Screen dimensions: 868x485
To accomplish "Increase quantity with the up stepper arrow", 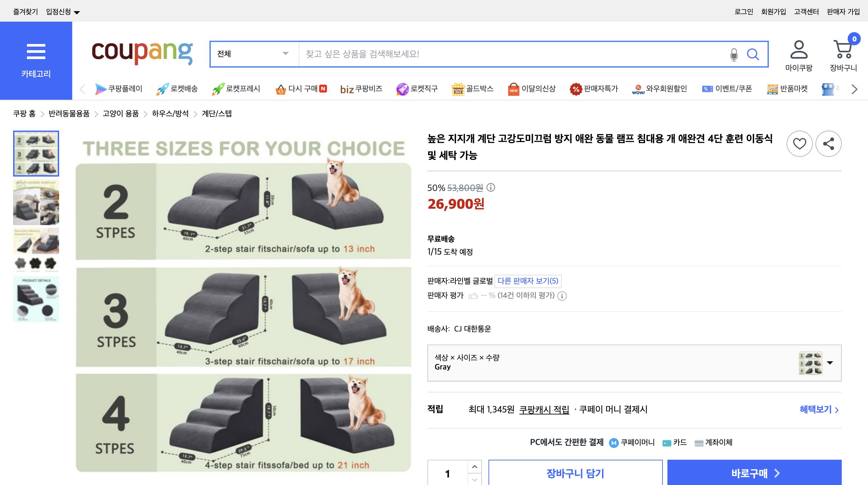I will point(474,467).
